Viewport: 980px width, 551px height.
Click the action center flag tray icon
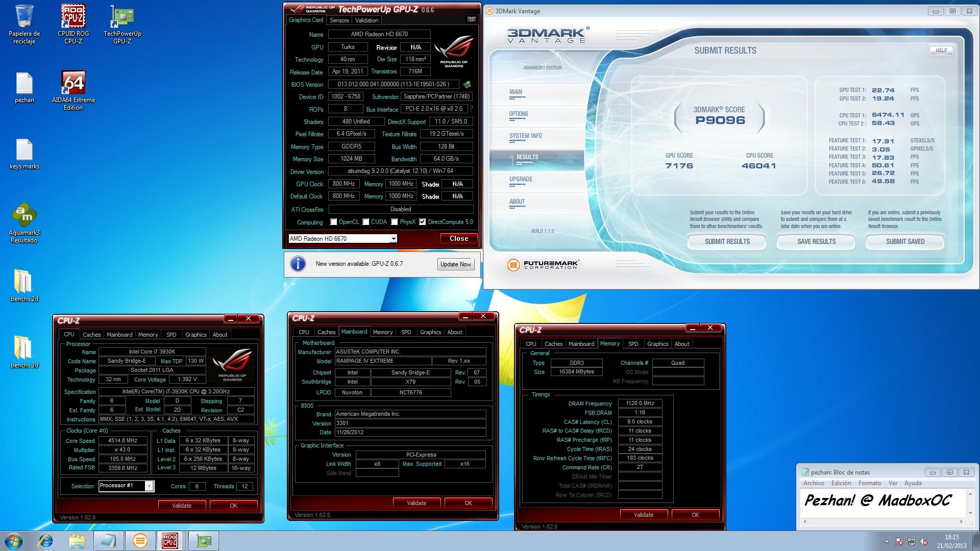[x=899, y=541]
